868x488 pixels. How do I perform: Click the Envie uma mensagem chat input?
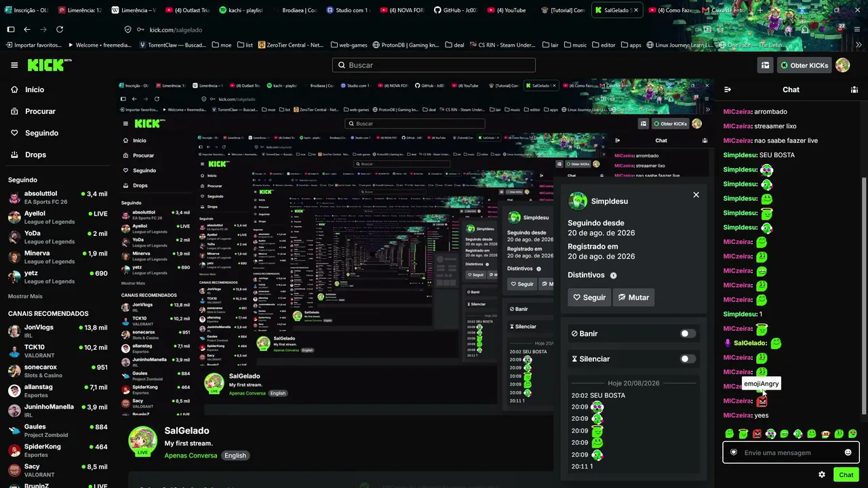click(790, 452)
